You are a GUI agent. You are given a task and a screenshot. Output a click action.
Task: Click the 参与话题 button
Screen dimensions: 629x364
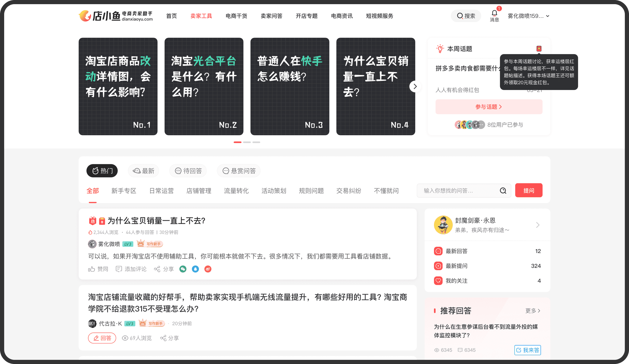click(x=489, y=107)
